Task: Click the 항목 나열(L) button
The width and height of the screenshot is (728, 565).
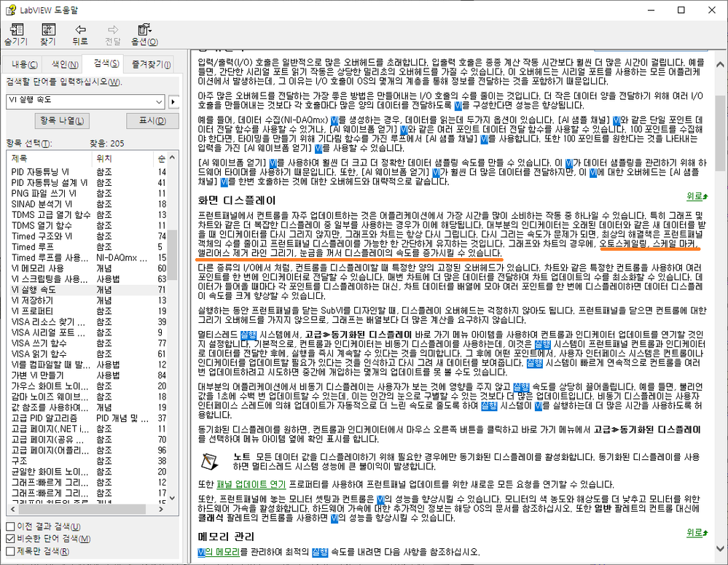Action: pyautogui.click(x=62, y=121)
